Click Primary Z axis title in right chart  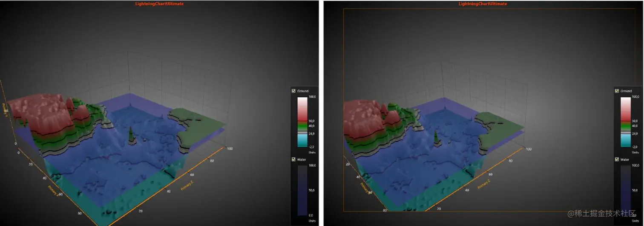pos(484,184)
